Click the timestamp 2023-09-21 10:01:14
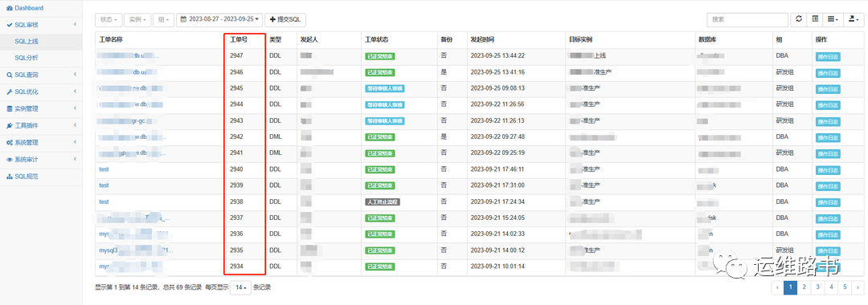The width and height of the screenshot is (868, 305). click(x=497, y=266)
